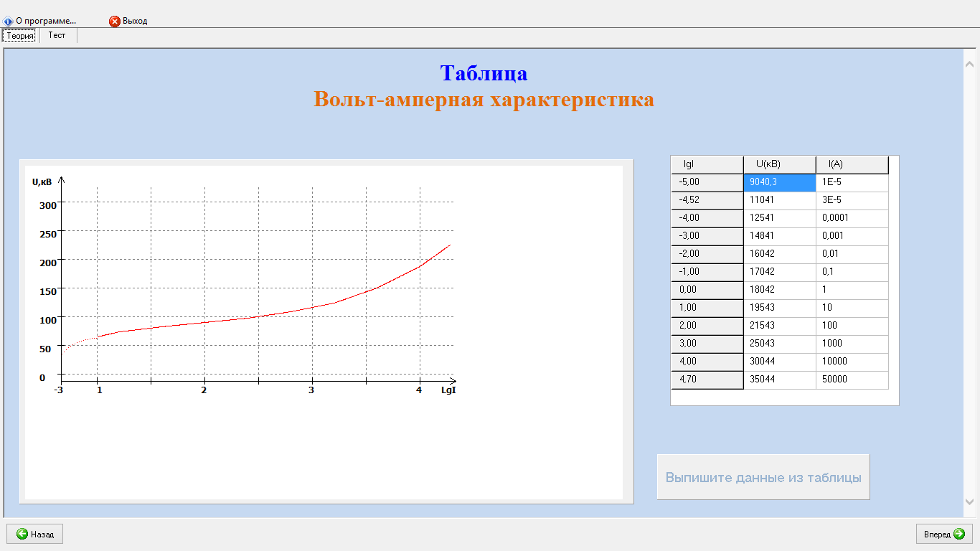Switch to the 'Теория' tab

[x=21, y=35]
